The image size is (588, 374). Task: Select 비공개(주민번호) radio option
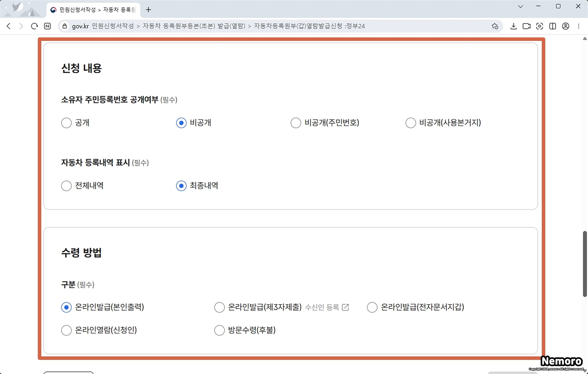click(x=296, y=123)
